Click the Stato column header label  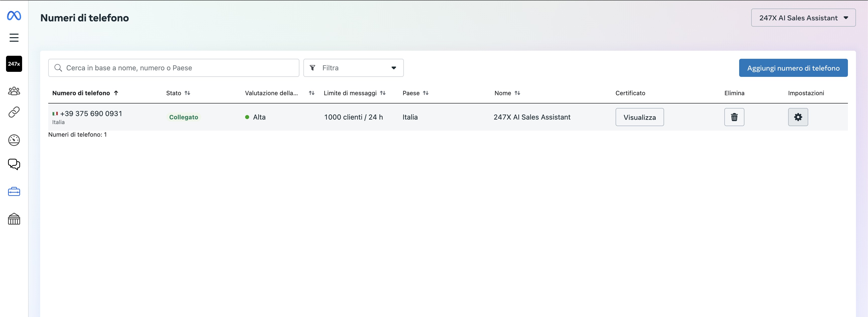point(174,93)
